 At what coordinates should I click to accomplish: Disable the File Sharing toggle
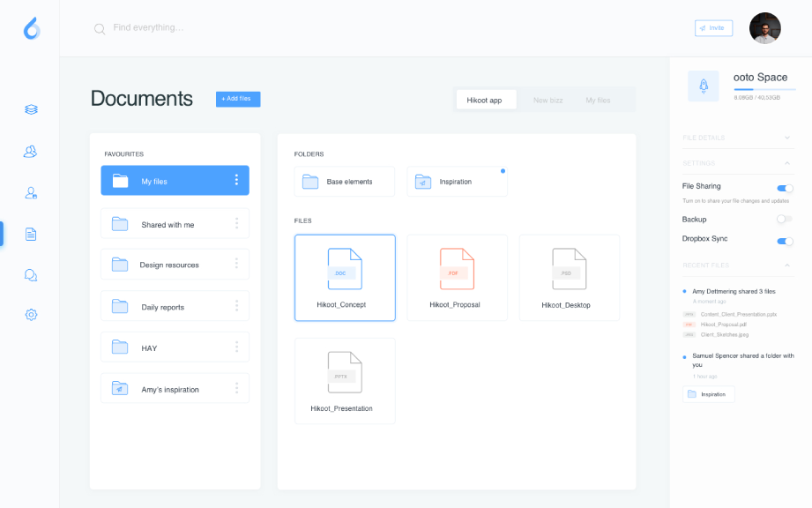tap(785, 188)
